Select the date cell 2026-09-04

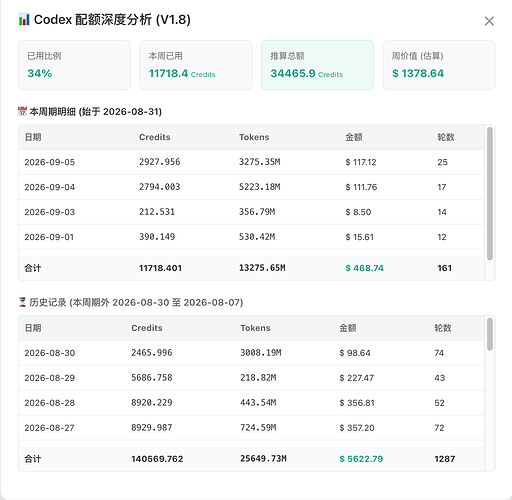click(x=50, y=187)
